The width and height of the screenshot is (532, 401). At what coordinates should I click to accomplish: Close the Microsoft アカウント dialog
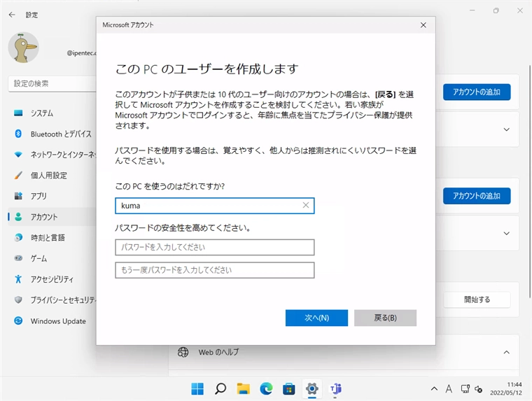tap(423, 25)
